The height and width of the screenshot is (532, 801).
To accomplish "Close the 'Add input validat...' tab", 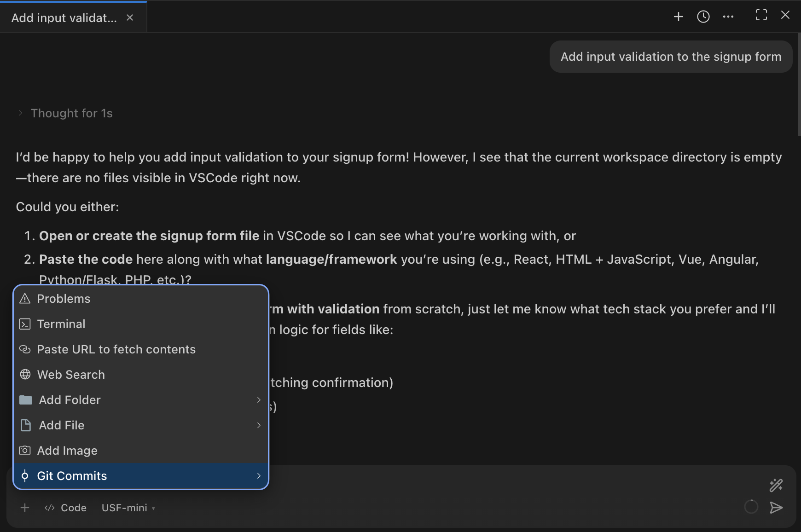I will tap(130, 17).
